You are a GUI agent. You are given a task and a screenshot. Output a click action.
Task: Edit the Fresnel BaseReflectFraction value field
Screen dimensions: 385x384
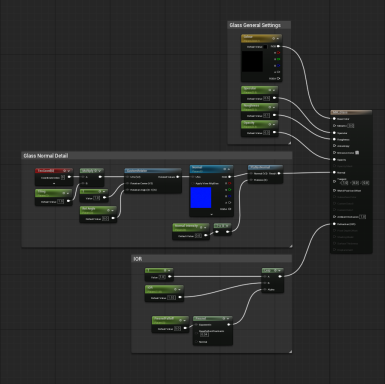(x=204, y=334)
